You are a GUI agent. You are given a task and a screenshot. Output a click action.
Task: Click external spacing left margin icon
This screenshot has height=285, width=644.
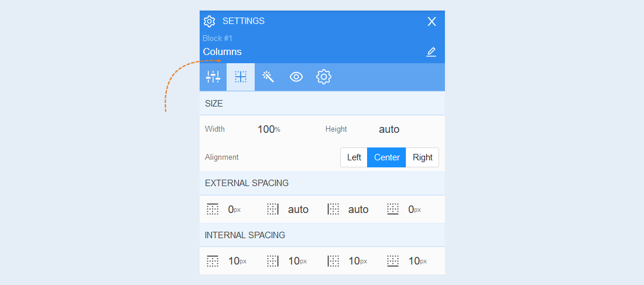[x=333, y=209]
